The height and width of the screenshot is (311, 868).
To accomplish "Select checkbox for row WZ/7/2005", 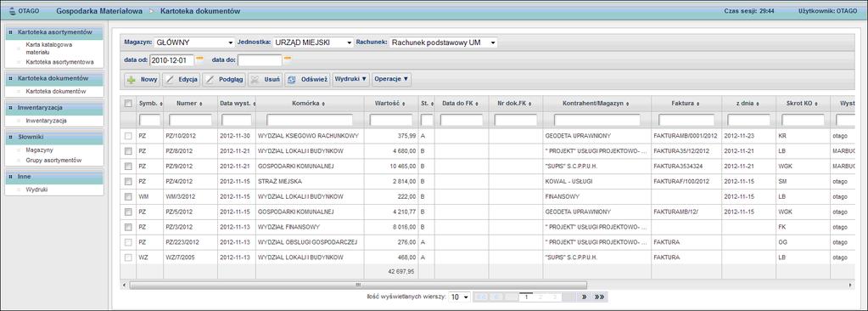I will tap(128, 257).
